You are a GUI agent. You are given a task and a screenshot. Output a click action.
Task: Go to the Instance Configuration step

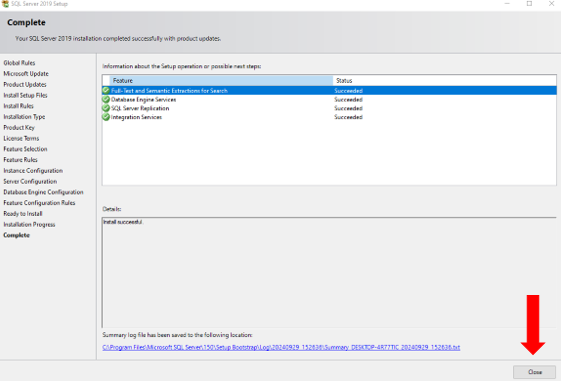[x=33, y=171]
